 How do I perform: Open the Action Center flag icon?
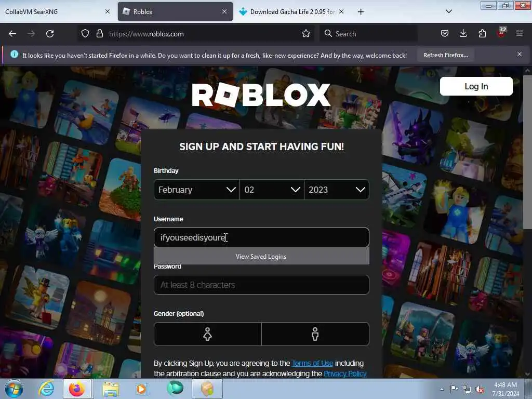(x=454, y=389)
